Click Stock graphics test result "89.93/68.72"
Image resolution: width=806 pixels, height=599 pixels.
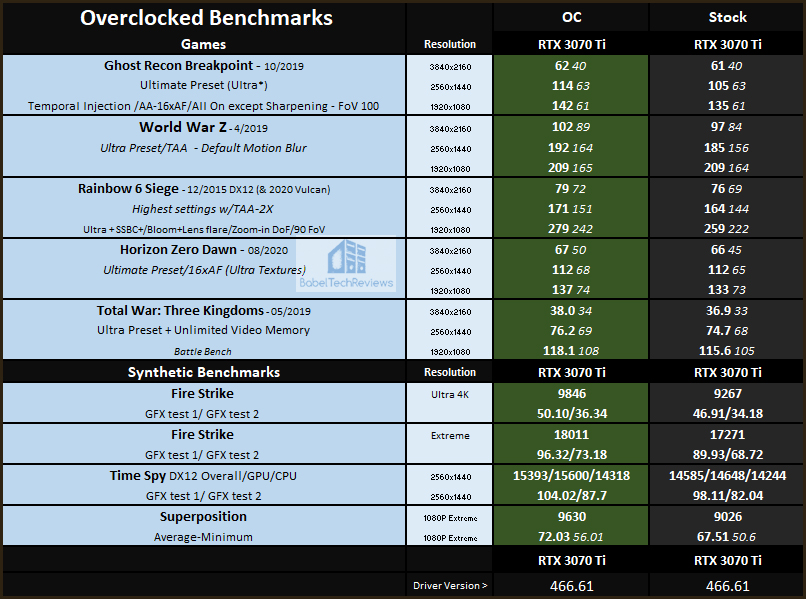pos(727,455)
